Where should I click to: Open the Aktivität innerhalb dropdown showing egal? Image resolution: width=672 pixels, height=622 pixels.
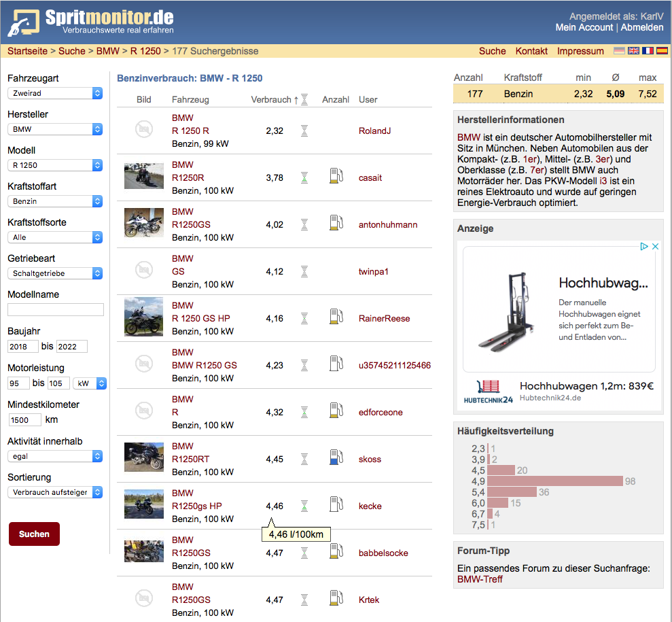tap(55, 456)
